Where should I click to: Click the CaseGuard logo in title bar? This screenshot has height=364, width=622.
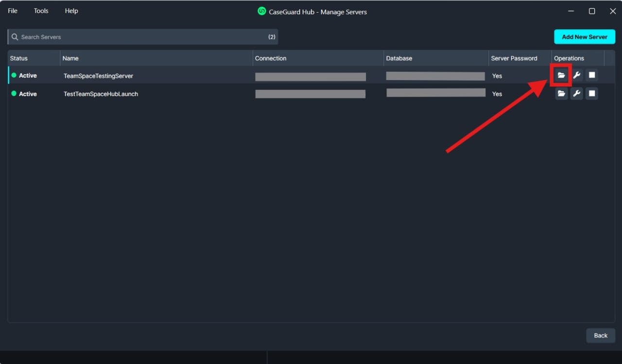262,11
